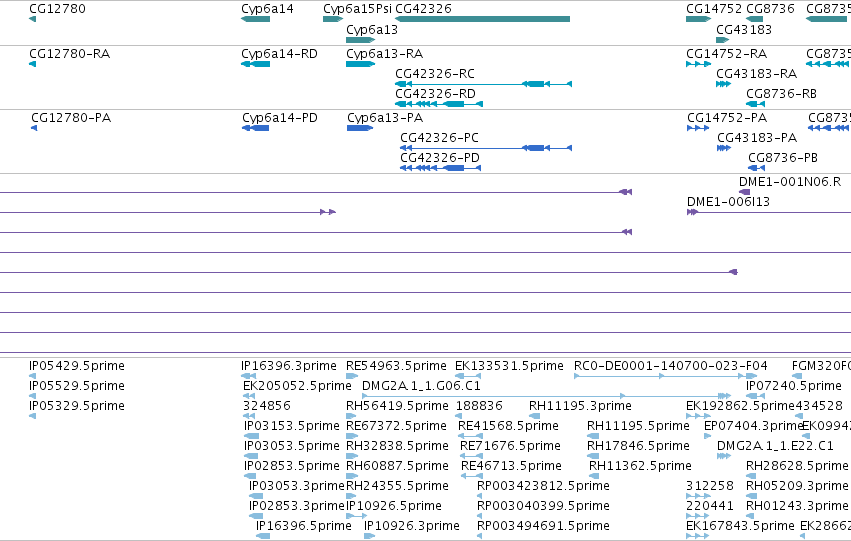Click the RH56419.5prime EST
This screenshot has width=851, height=541.
click(x=351, y=416)
